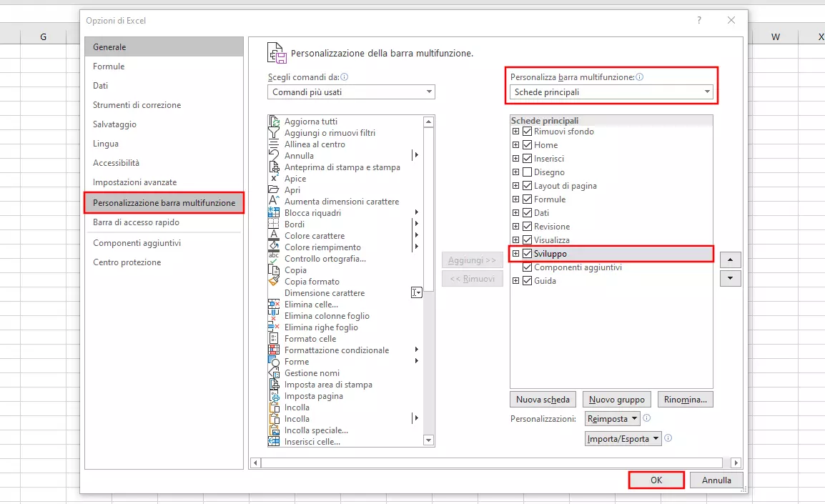Click the Nuova scheda button
The height and width of the screenshot is (504, 825).
click(543, 399)
